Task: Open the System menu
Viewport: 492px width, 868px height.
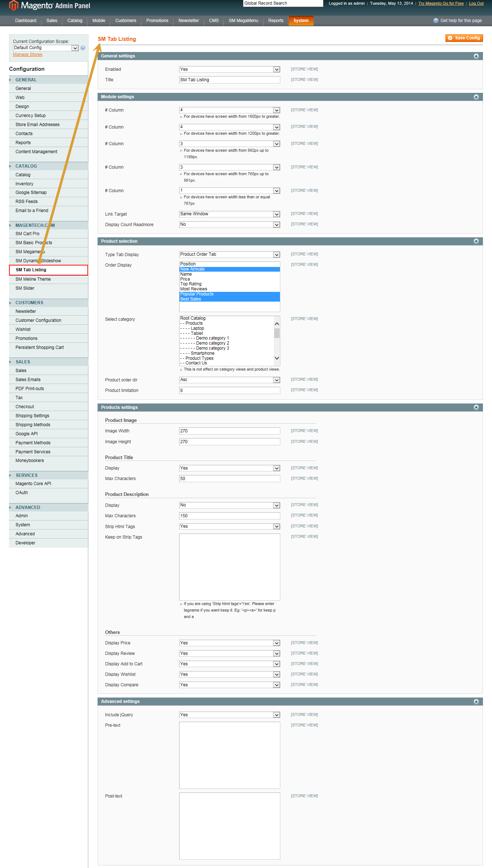Action: click(301, 21)
